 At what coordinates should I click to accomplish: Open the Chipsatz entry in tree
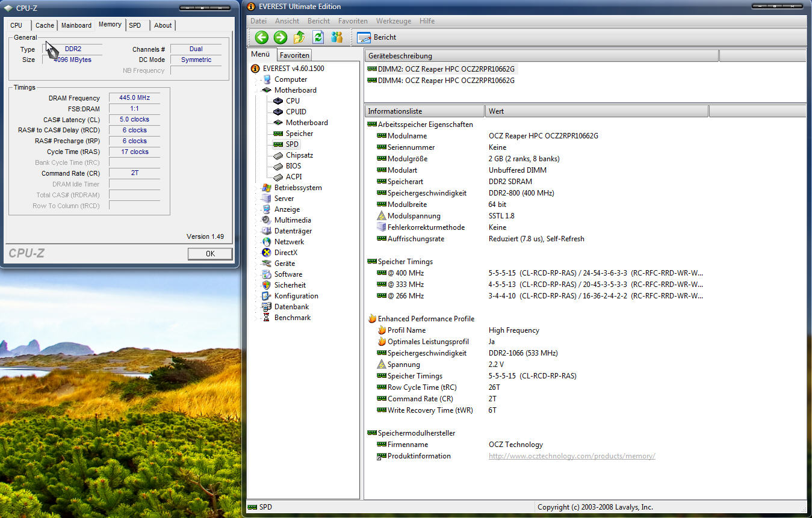pyautogui.click(x=299, y=155)
